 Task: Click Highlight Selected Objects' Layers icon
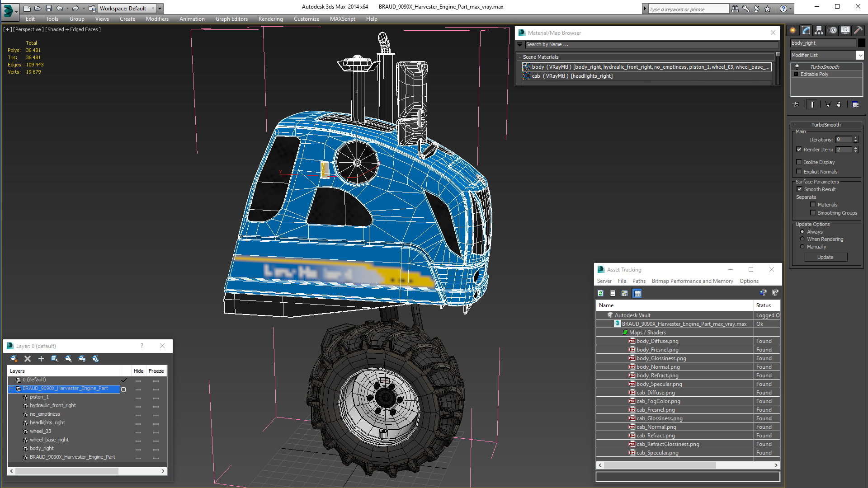(68, 359)
